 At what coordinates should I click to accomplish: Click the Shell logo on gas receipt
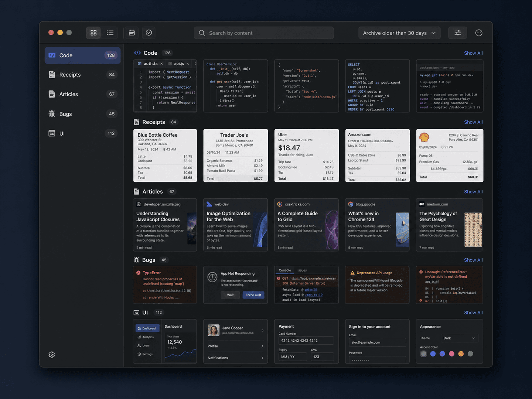(424, 137)
